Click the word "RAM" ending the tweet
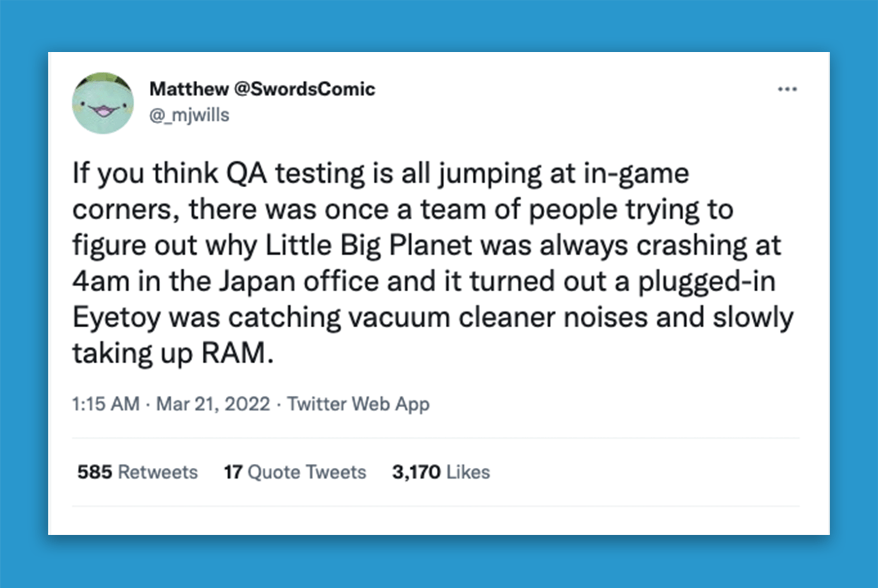The image size is (878, 588). (233, 353)
